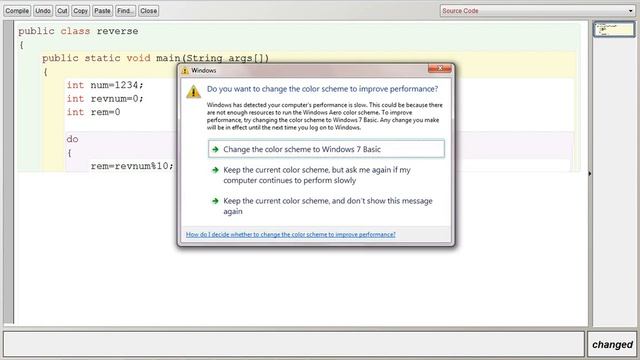Click the code overview thumbnail in right panel
The width and height of the screenshot is (640, 360).
(613, 30)
